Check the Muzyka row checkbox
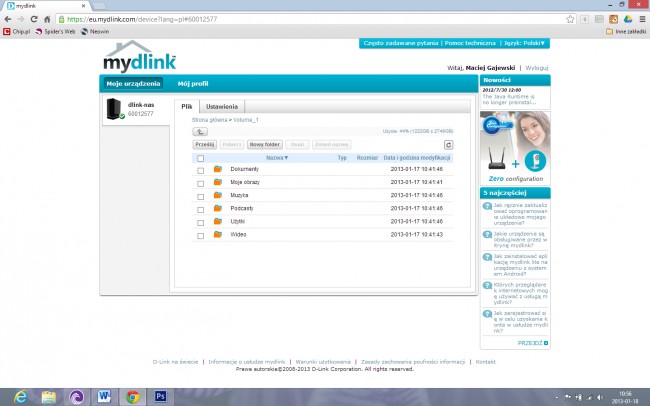 coord(201,197)
